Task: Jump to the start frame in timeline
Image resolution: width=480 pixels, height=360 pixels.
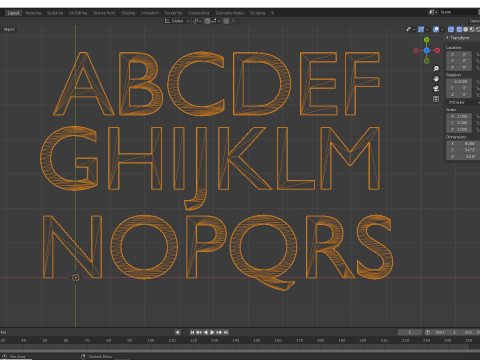Action: click(192, 332)
